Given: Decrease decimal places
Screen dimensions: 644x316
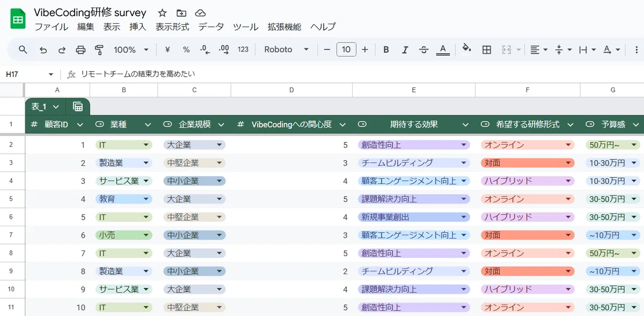Looking at the screenshot, I should click(205, 49).
